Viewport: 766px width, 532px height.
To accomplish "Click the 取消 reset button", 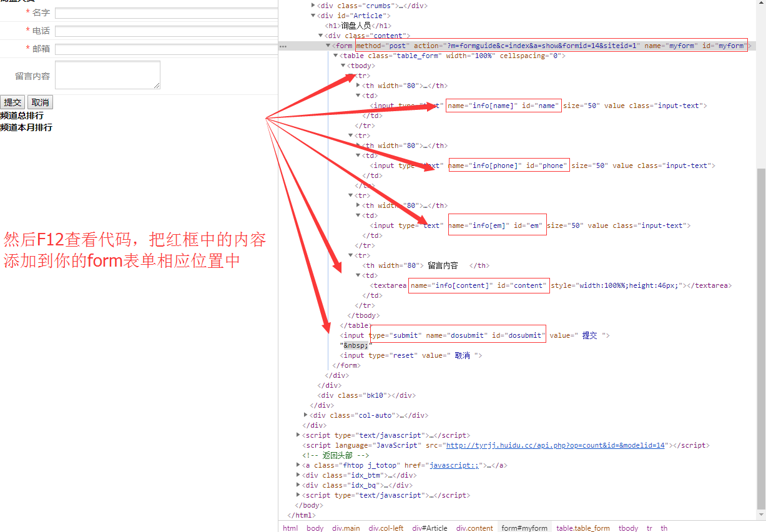I will coord(40,102).
